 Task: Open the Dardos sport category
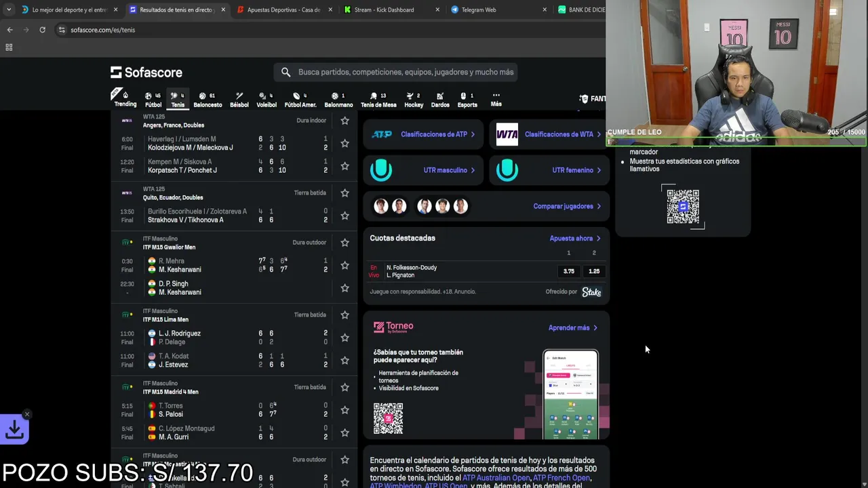click(440, 100)
